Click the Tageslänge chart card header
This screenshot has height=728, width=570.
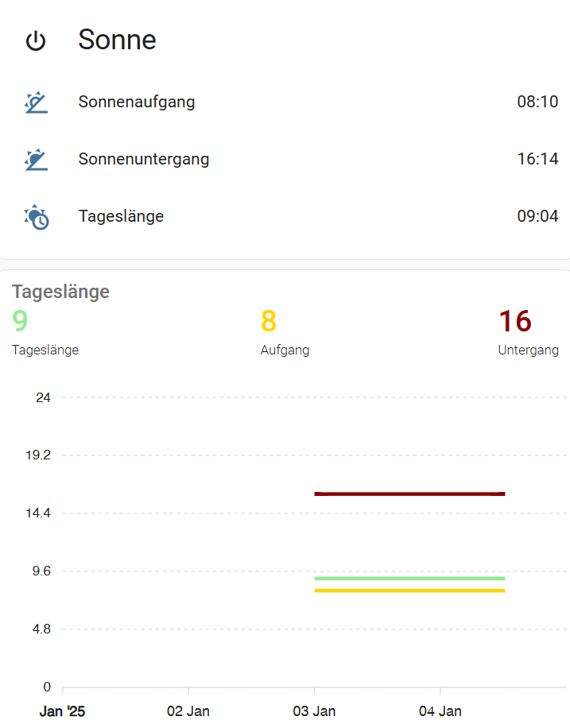pyautogui.click(x=60, y=292)
